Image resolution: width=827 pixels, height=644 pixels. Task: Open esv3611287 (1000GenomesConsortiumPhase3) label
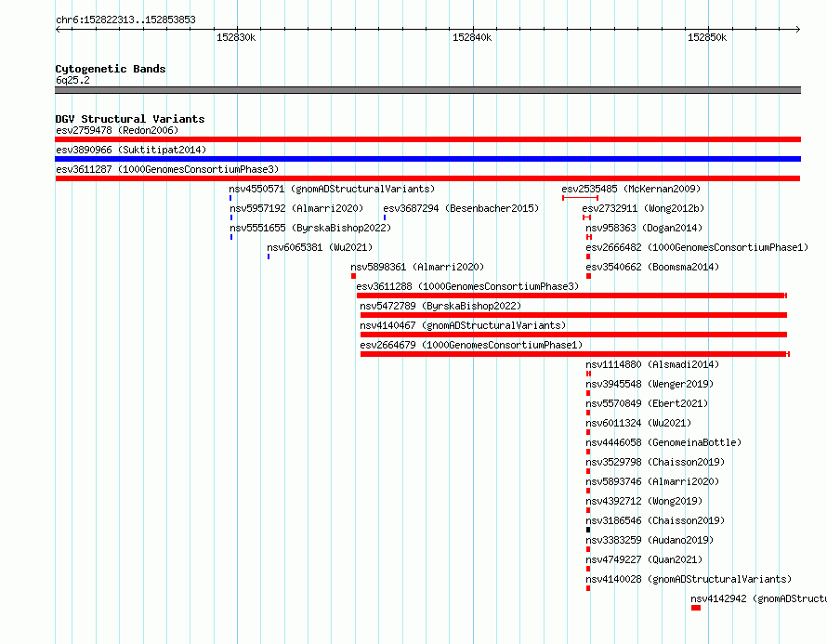click(167, 169)
